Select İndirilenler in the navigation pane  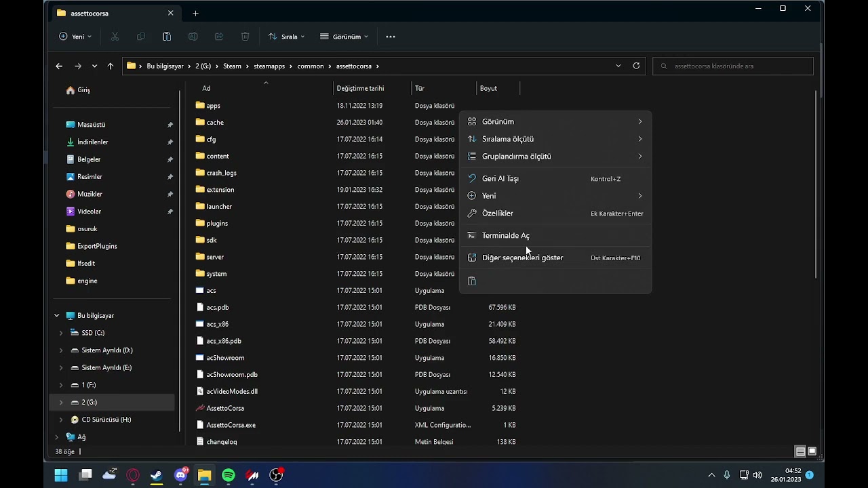(113, 142)
